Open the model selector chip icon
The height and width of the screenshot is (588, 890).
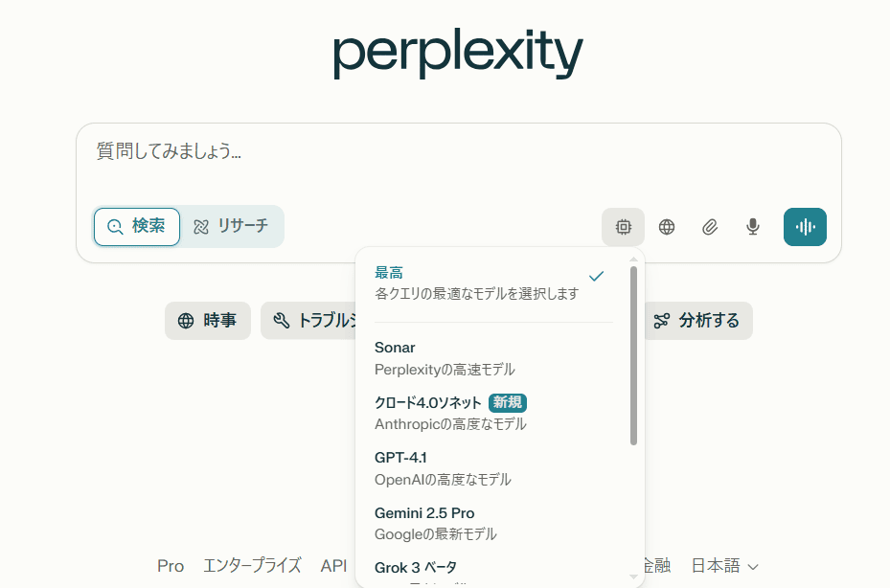624,227
